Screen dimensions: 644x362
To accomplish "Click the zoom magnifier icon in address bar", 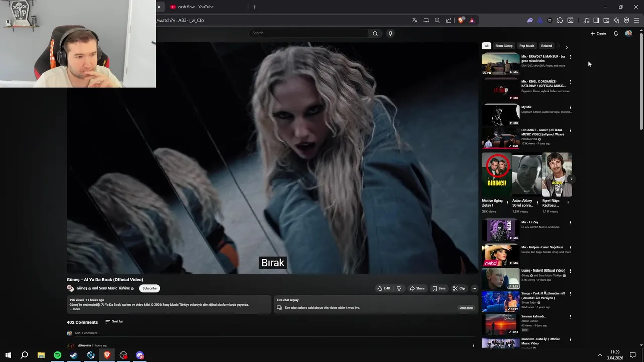I will [x=437, y=20].
